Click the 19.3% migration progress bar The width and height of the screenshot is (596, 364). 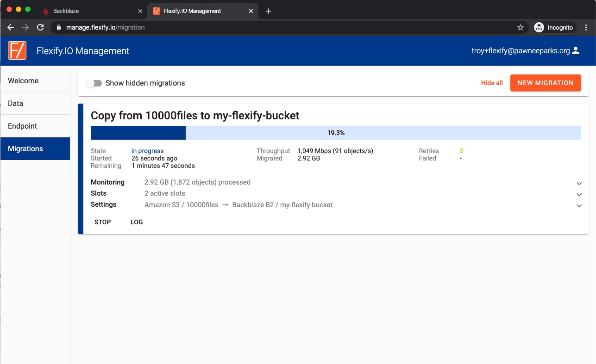tap(336, 133)
